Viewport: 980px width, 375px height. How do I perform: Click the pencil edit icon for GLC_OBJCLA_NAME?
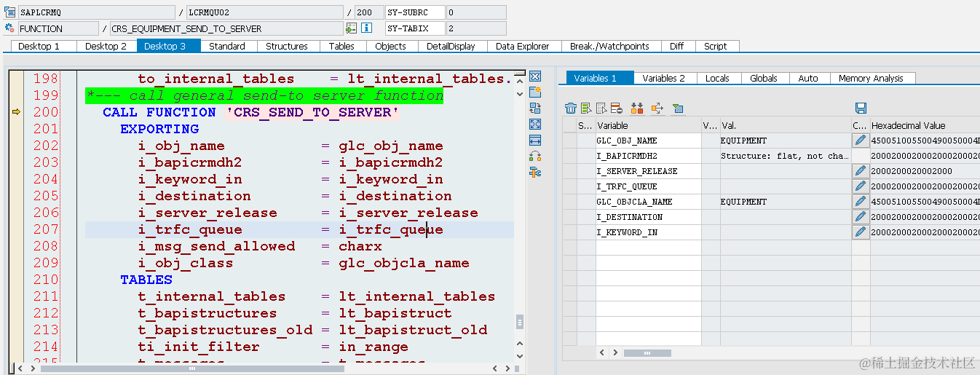tap(861, 201)
